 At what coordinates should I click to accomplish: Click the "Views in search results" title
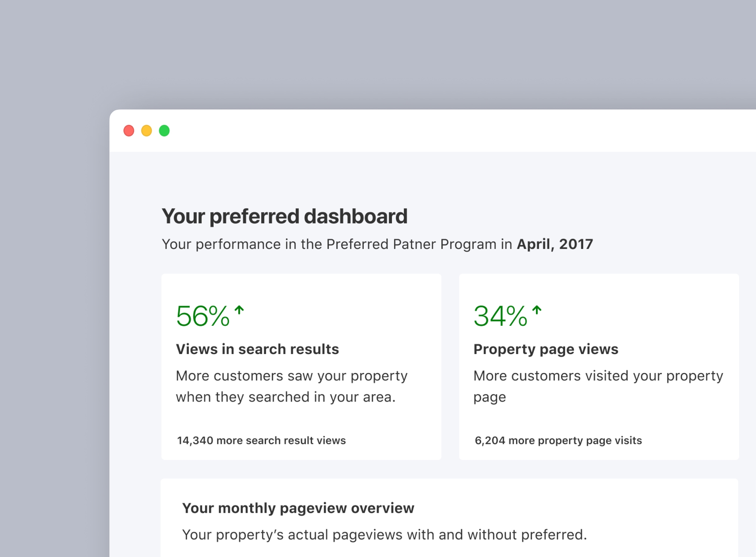click(257, 349)
